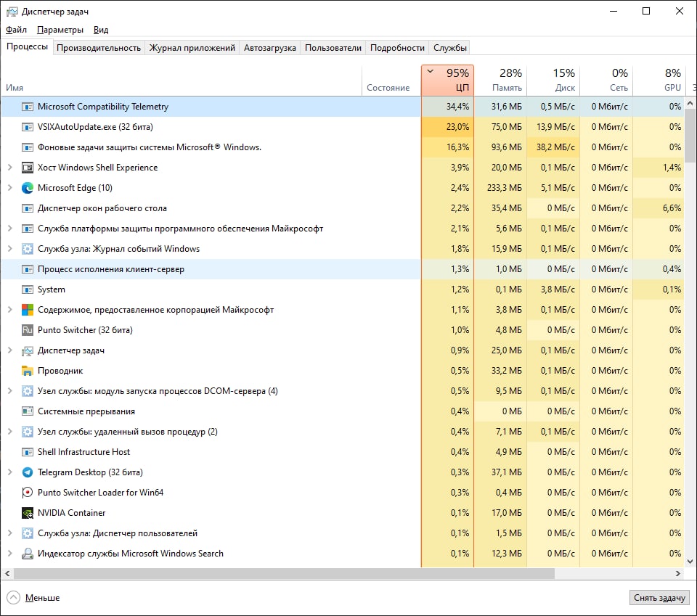Collapse view with the Меньше arrow
Screen dimensions: 697x616
coord(13,598)
